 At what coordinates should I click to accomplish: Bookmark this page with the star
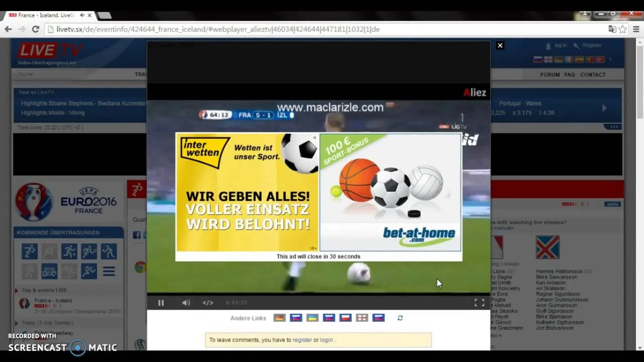pyautogui.click(x=623, y=29)
